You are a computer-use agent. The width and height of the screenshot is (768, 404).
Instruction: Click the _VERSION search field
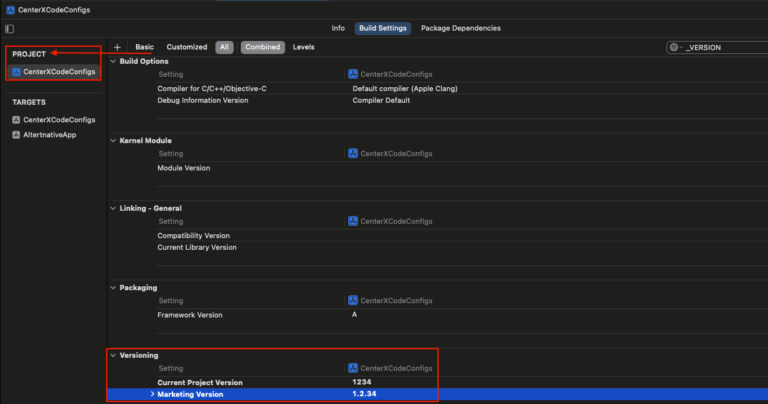click(718, 48)
